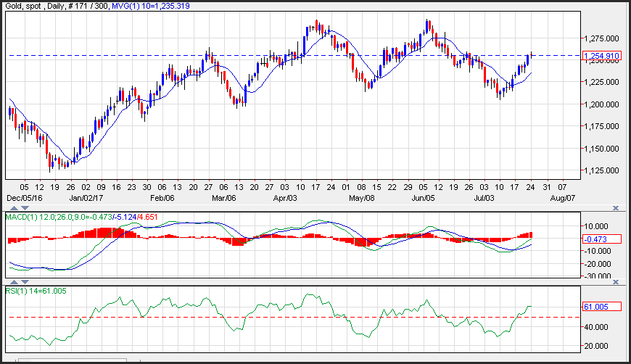Click the RSI value tag 61.005

pyautogui.click(x=601, y=307)
